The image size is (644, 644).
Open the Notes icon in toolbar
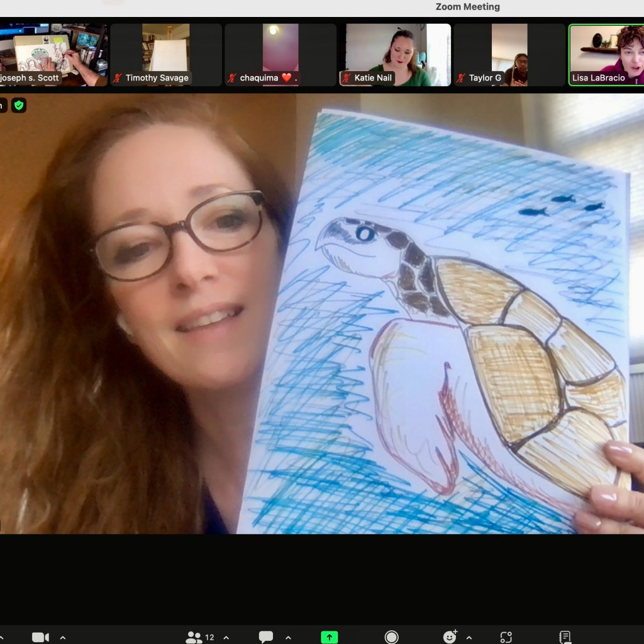(565, 637)
